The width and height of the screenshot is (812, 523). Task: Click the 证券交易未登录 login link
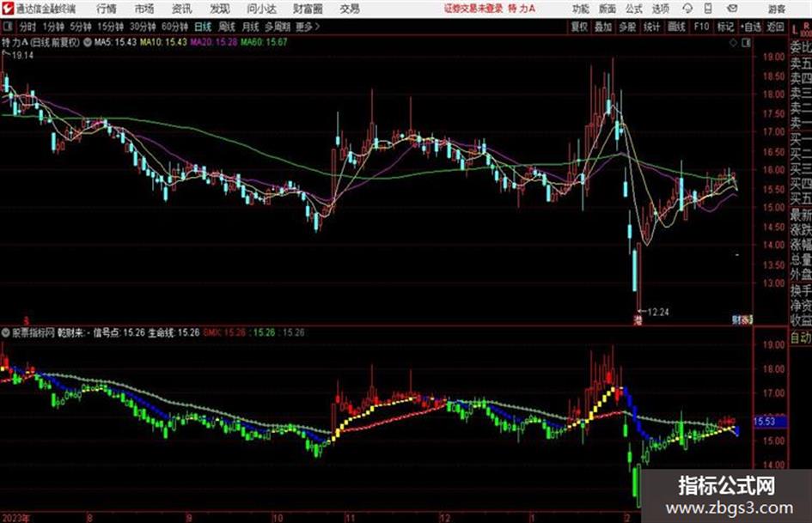coord(473,9)
